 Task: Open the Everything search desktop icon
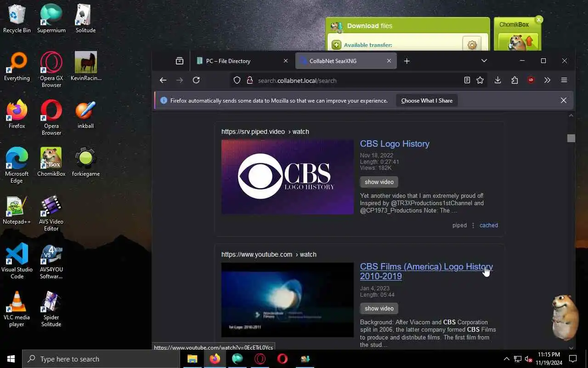coord(17,67)
